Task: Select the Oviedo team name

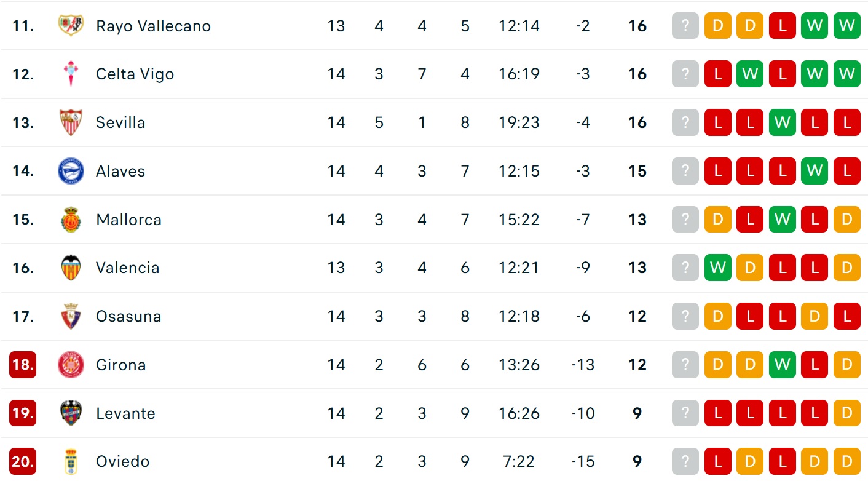Action: click(124, 461)
